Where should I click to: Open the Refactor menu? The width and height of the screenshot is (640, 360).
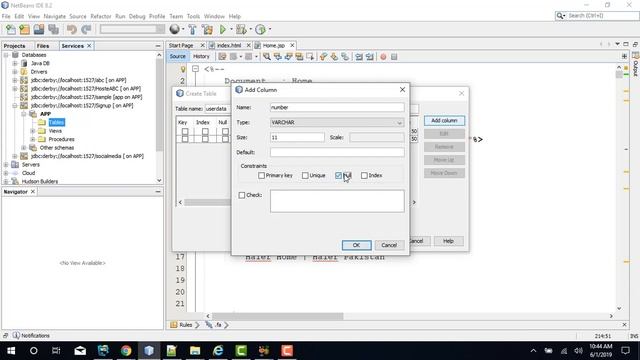pyautogui.click(x=101, y=16)
